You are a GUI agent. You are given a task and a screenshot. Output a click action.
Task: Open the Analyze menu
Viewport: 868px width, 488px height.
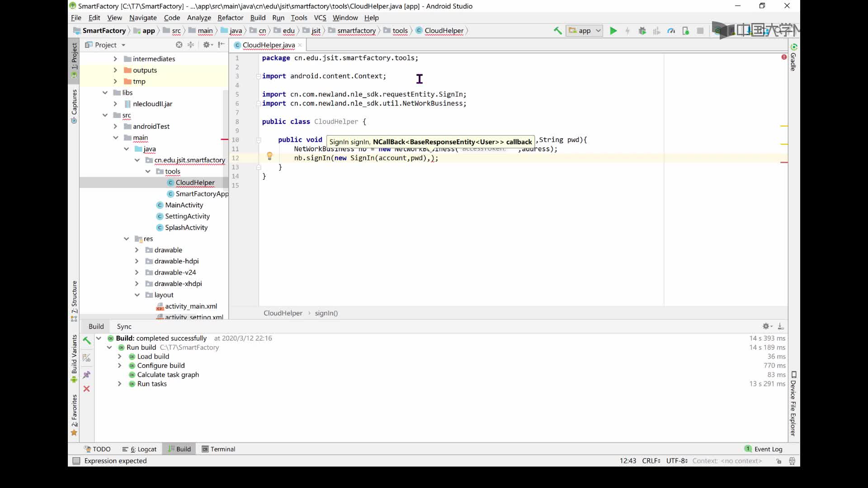(199, 18)
